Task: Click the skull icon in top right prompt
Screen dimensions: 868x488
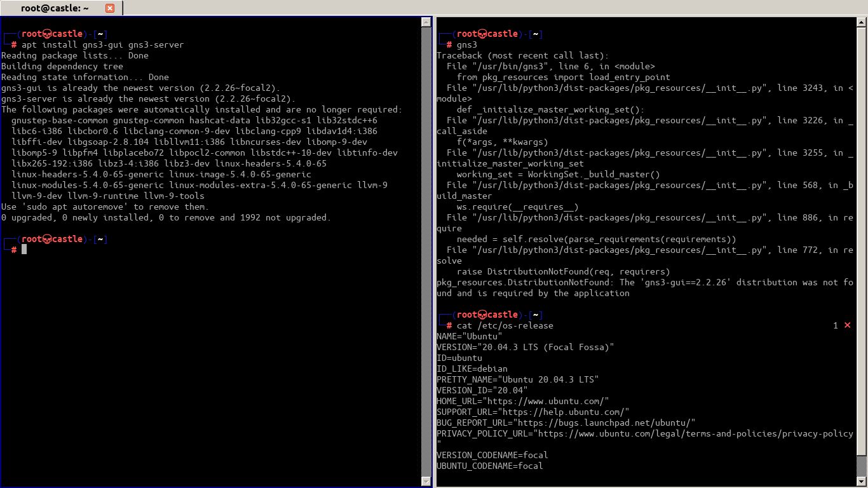Action: 482,34
